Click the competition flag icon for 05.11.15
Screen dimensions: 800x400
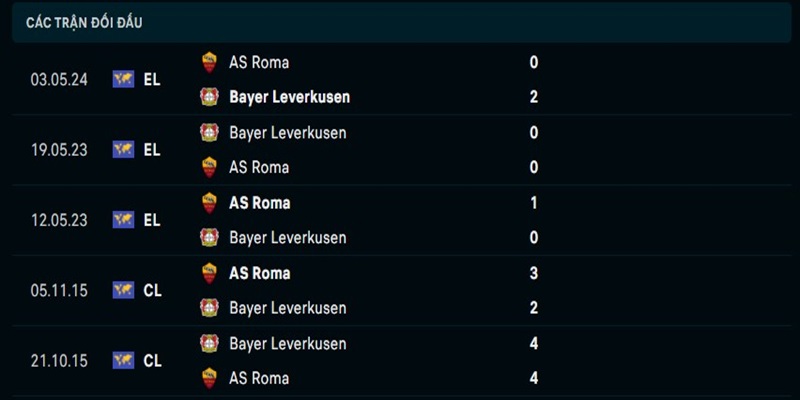pos(123,290)
